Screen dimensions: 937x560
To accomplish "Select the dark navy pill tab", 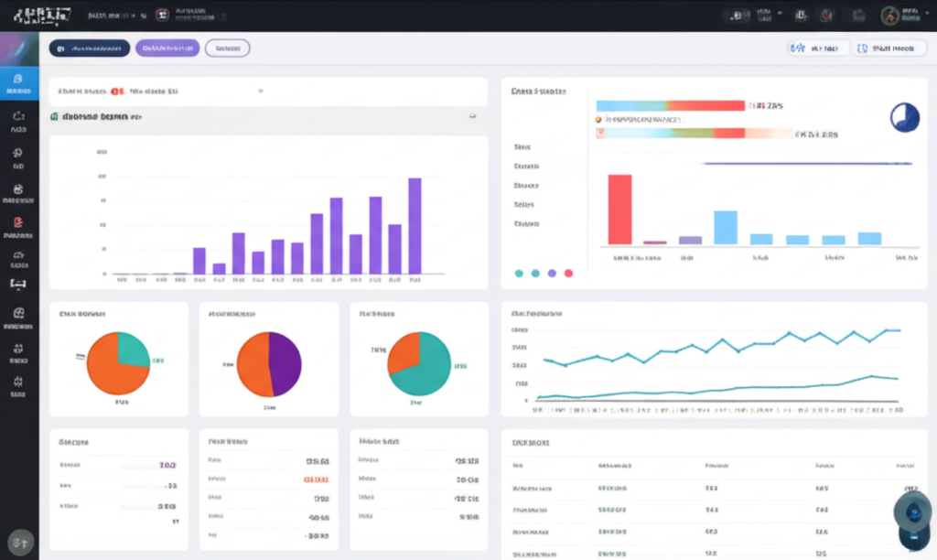I will (x=89, y=48).
